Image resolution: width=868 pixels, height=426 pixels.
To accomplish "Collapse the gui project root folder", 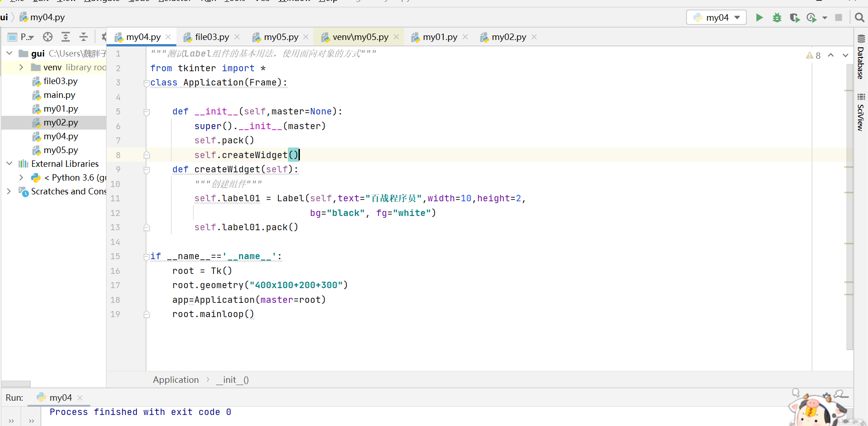I will click(x=9, y=53).
